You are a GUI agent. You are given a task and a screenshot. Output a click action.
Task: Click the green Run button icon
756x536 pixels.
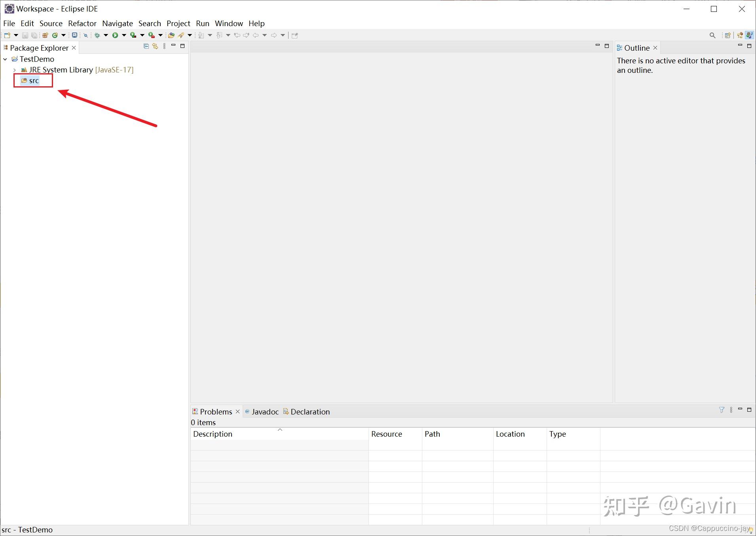point(115,35)
